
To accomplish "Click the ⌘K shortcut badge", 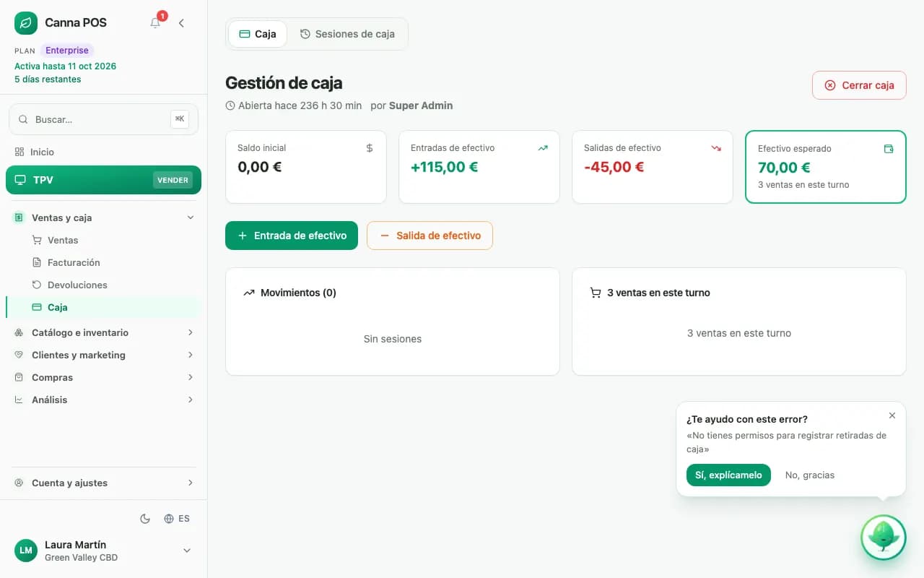I will click(180, 119).
